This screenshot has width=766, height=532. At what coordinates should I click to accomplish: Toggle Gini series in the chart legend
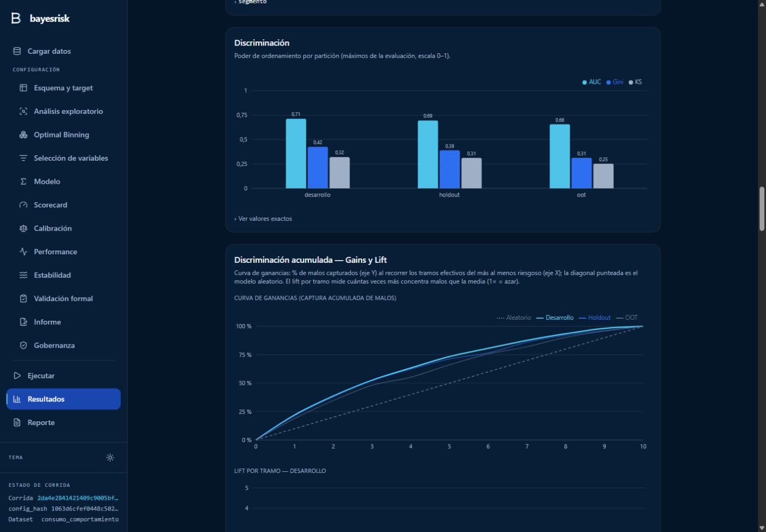pos(614,82)
